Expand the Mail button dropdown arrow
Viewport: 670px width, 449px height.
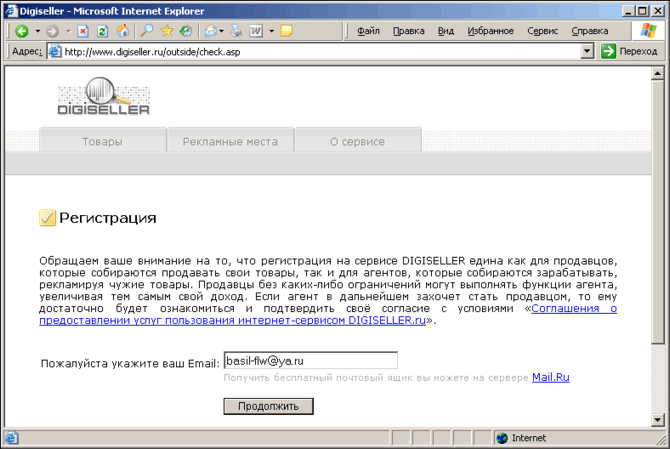coord(221,31)
